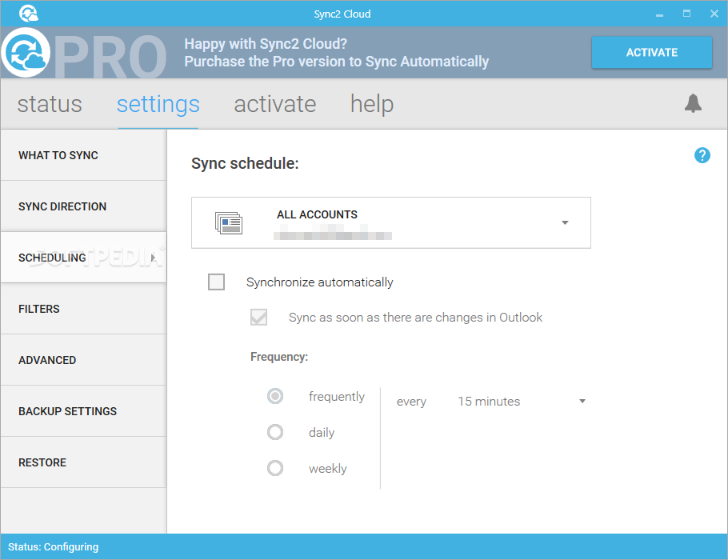Switch to the settings tab
The width and height of the screenshot is (728, 560).
pos(158,104)
